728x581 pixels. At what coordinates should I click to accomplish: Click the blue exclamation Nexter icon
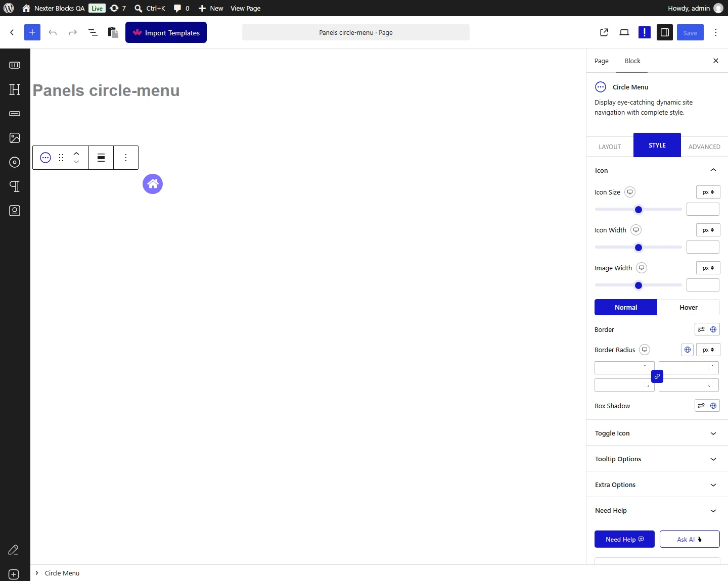point(645,32)
